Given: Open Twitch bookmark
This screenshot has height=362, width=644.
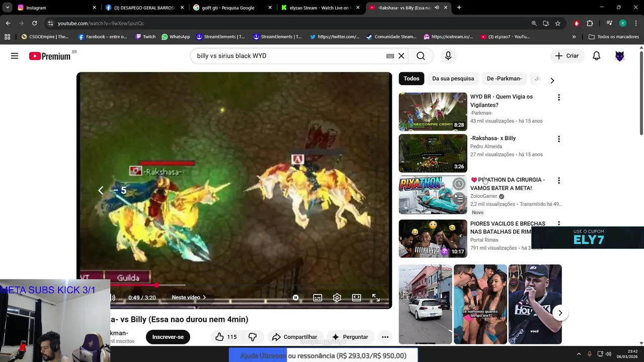Looking at the screenshot, I should (x=145, y=37).
